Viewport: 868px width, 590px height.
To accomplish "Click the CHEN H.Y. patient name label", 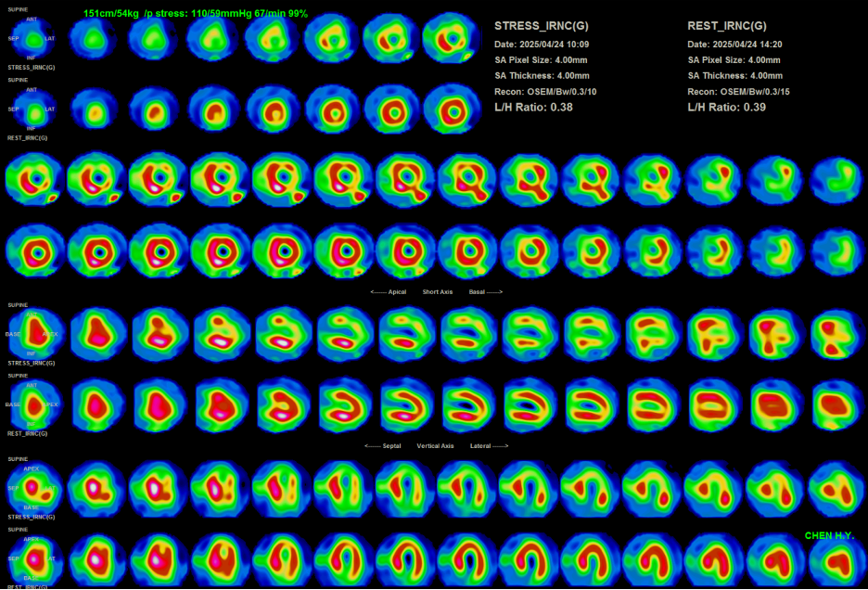I will point(829,536).
